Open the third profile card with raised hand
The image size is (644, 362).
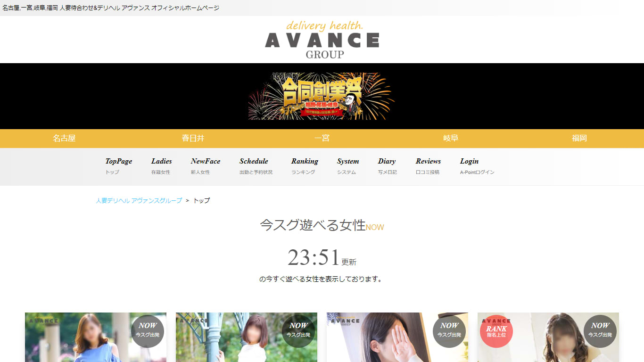coord(397,337)
